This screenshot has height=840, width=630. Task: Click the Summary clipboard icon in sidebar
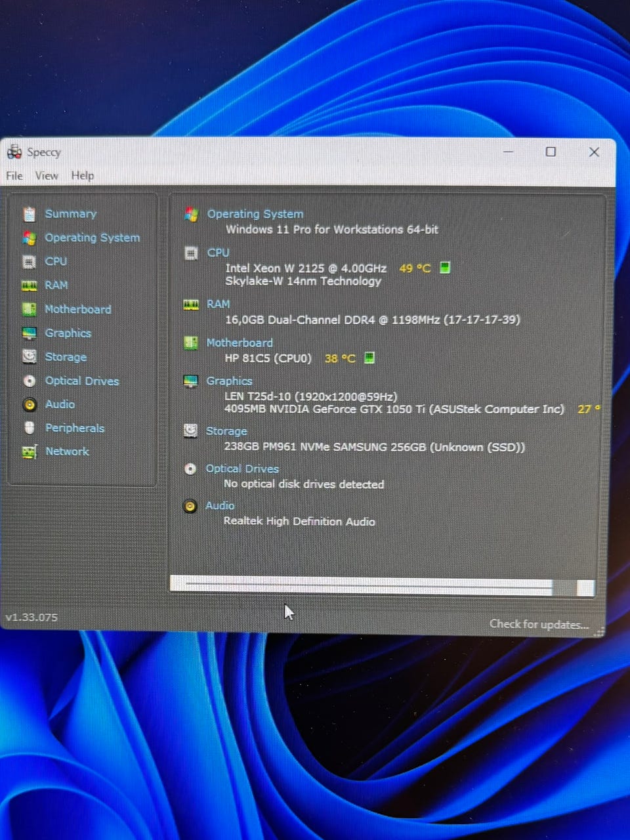click(29, 214)
